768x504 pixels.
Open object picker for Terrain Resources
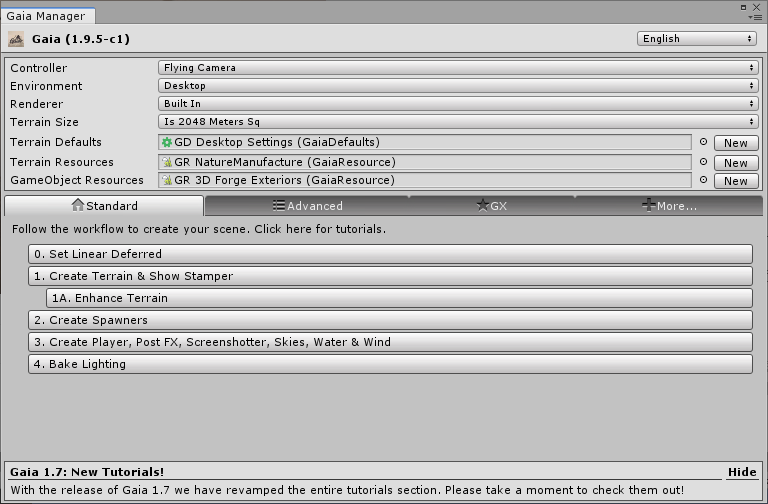click(703, 162)
